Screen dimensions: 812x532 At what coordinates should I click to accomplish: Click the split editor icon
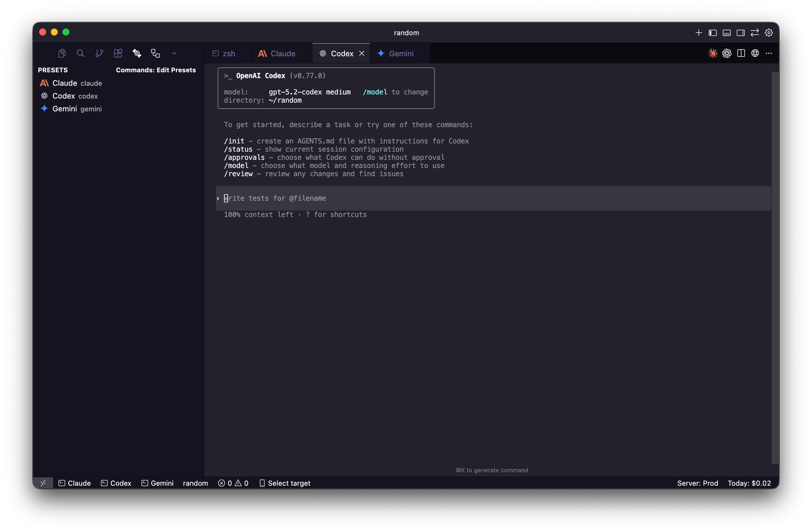[741, 53]
